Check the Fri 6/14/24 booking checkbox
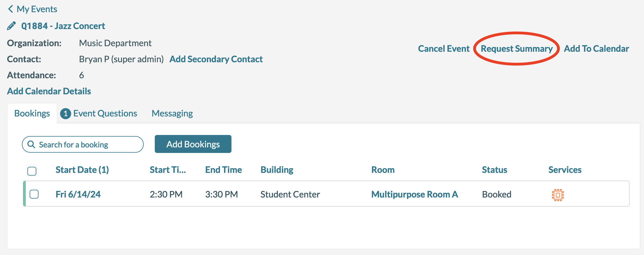This screenshot has width=644, height=255. (x=34, y=194)
